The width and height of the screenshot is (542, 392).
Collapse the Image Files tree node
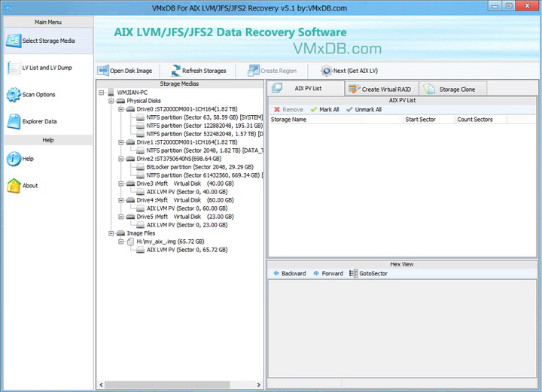pos(111,233)
